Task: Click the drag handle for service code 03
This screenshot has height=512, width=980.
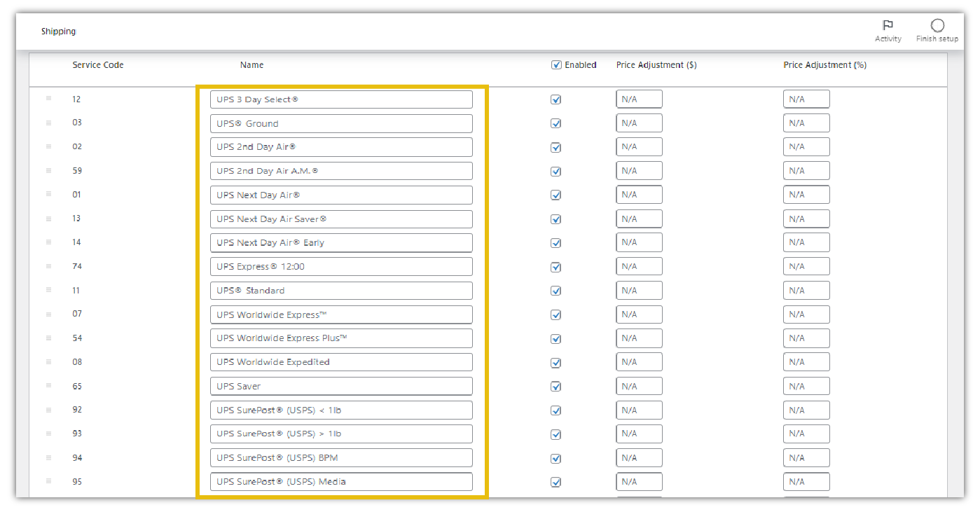Action: (x=48, y=123)
